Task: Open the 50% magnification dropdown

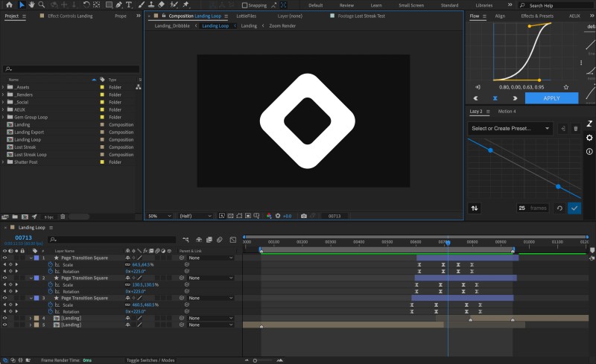Action: (x=159, y=216)
